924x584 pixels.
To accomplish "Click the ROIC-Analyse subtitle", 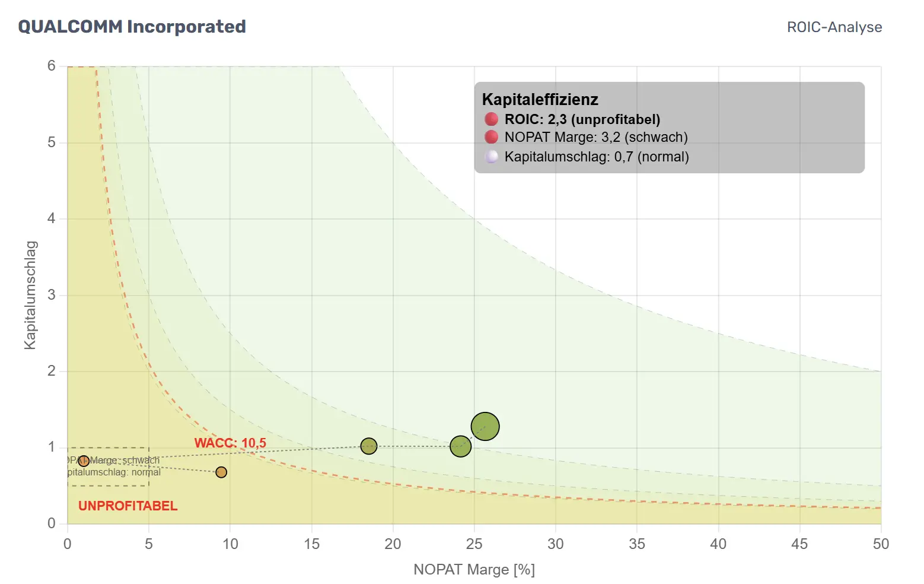I will [x=834, y=27].
